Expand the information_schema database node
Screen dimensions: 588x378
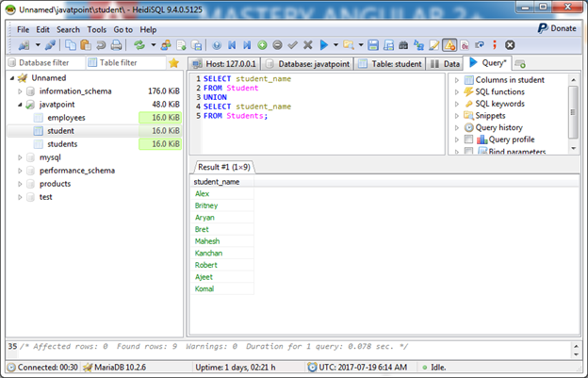(x=20, y=91)
